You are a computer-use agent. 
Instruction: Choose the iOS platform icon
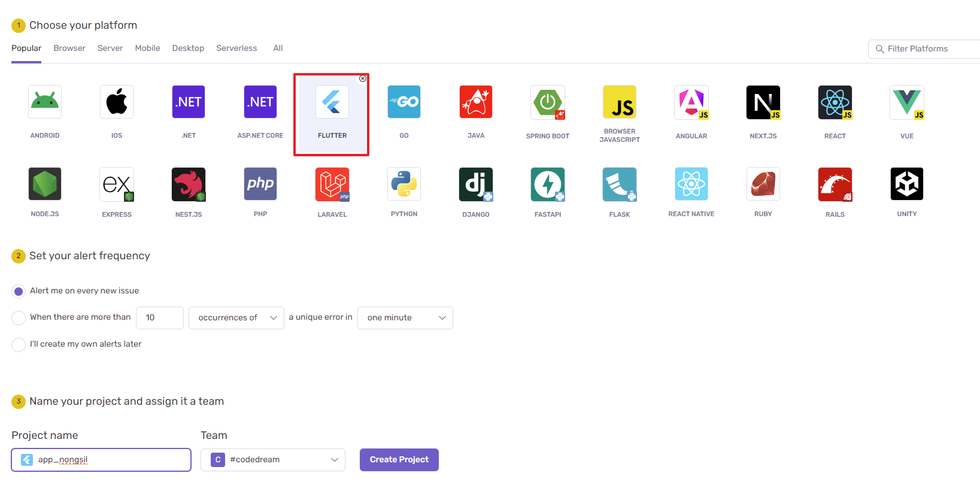[x=117, y=102]
